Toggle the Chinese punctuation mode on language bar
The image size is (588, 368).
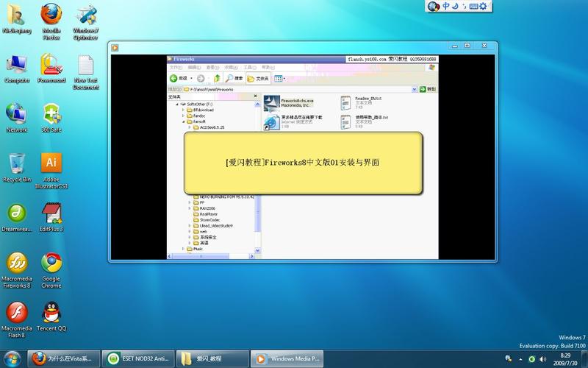465,6
